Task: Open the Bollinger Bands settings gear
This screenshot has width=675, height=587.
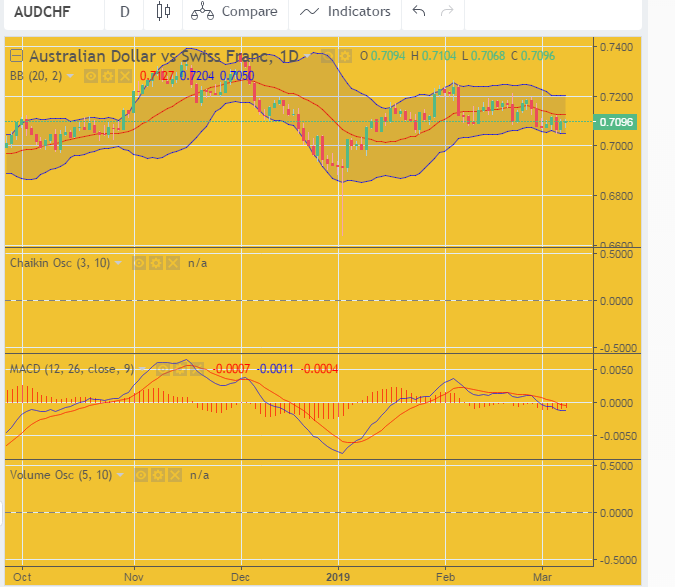Action: point(107,75)
